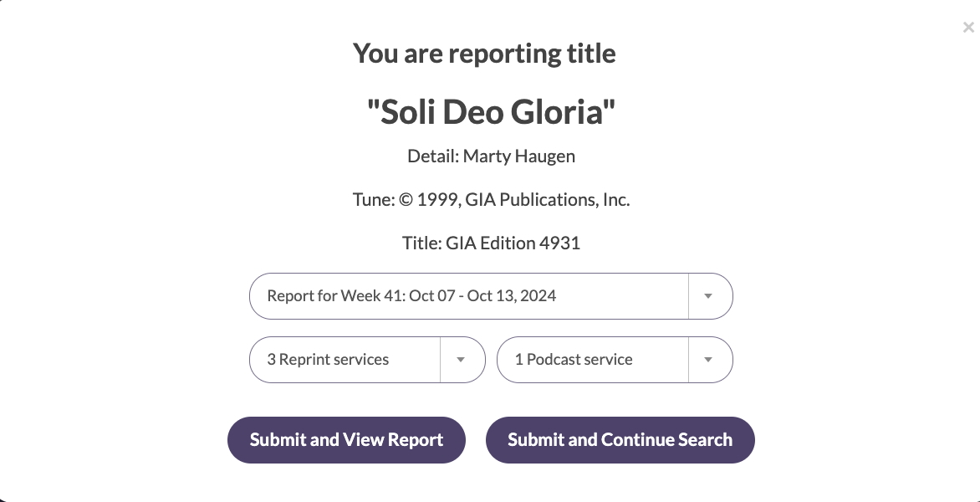
Task: Expand the week selector arrow
Action: coord(709,295)
